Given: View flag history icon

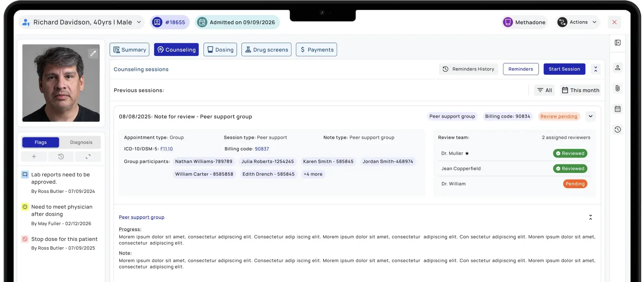Looking at the screenshot, I should (61, 156).
